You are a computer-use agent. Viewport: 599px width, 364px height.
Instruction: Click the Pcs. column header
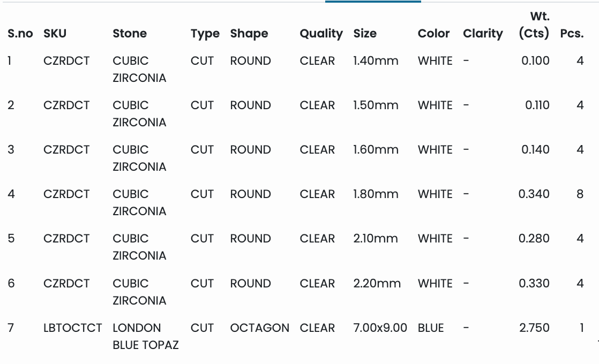[x=572, y=34]
